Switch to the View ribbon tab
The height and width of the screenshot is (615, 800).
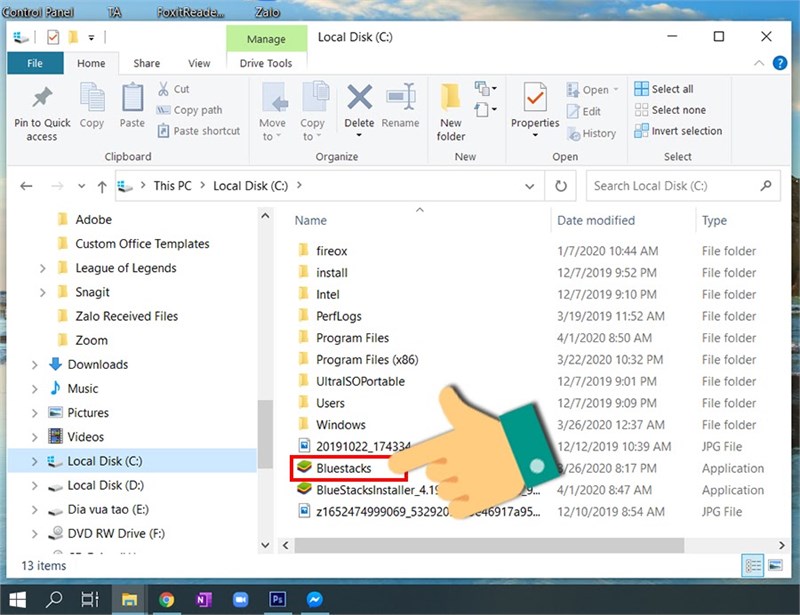(199, 63)
